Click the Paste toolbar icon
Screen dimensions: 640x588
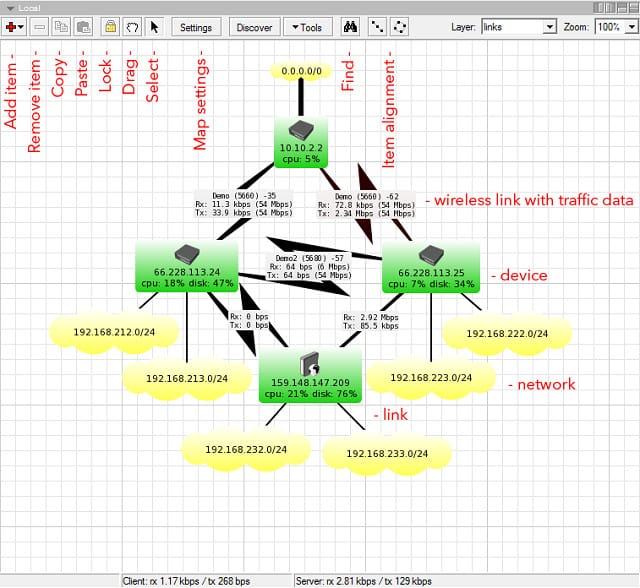[x=83, y=27]
